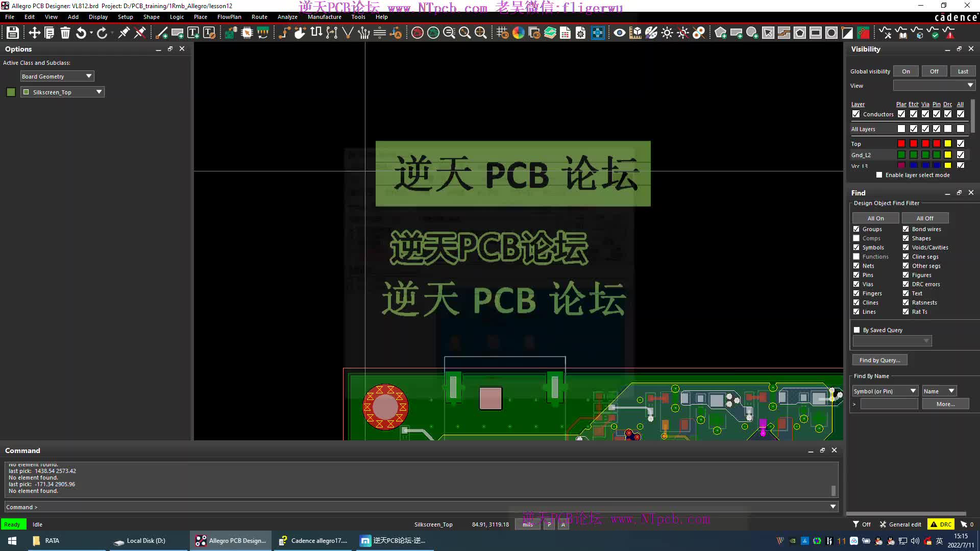Click the Last visibility button

pos(963,71)
